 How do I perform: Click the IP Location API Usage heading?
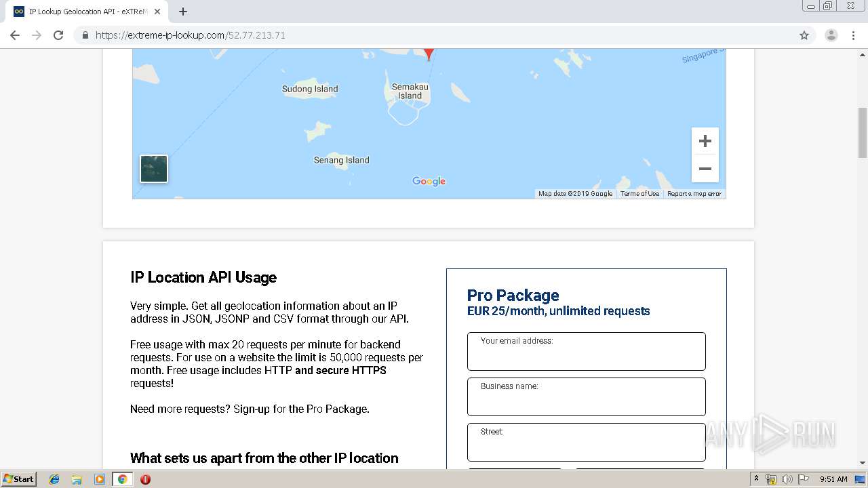(x=203, y=277)
